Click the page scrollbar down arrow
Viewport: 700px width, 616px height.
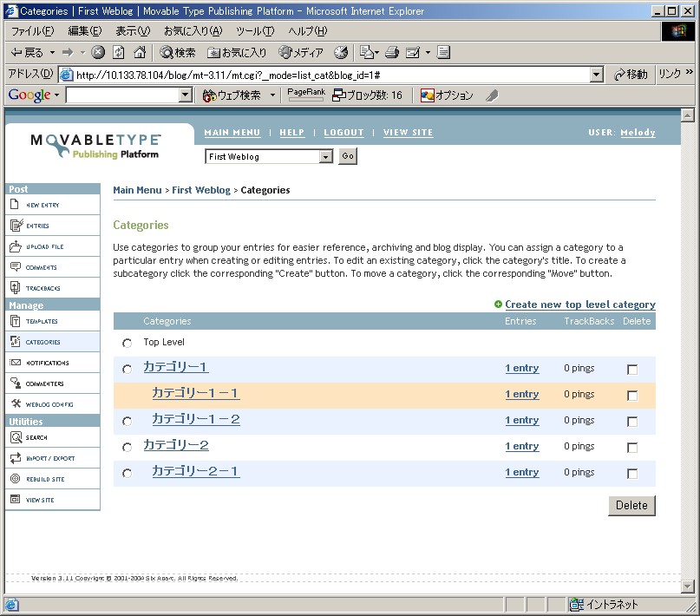tap(688, 586)
